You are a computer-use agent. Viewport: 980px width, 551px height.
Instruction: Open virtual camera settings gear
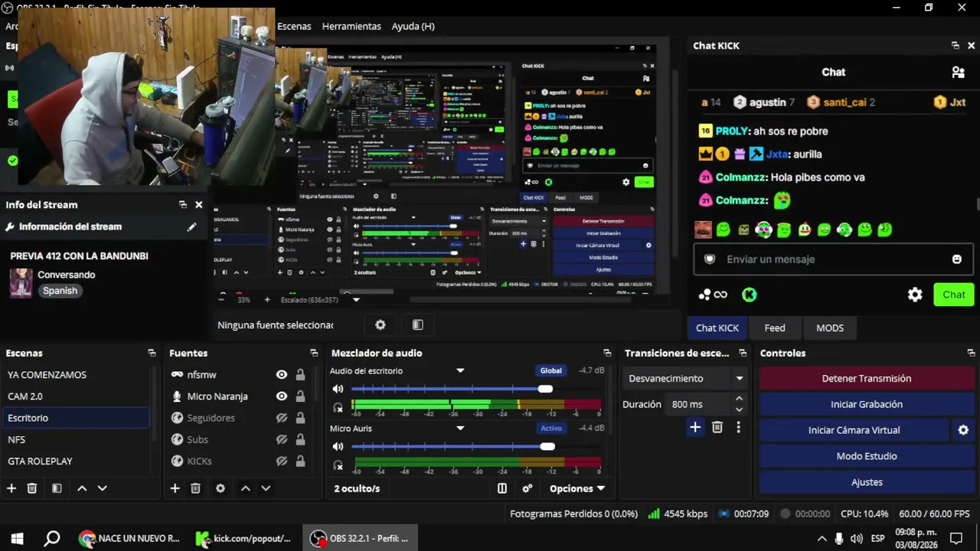(x=963, y=430)
